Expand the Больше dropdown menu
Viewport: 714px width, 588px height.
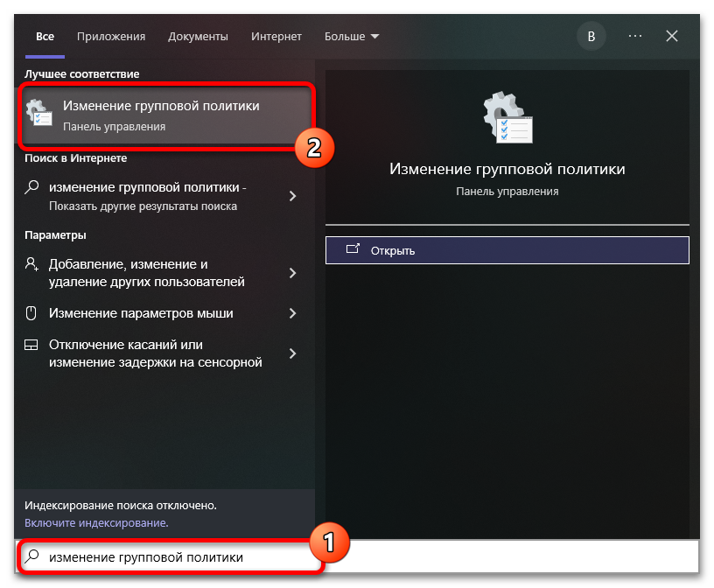351,37
